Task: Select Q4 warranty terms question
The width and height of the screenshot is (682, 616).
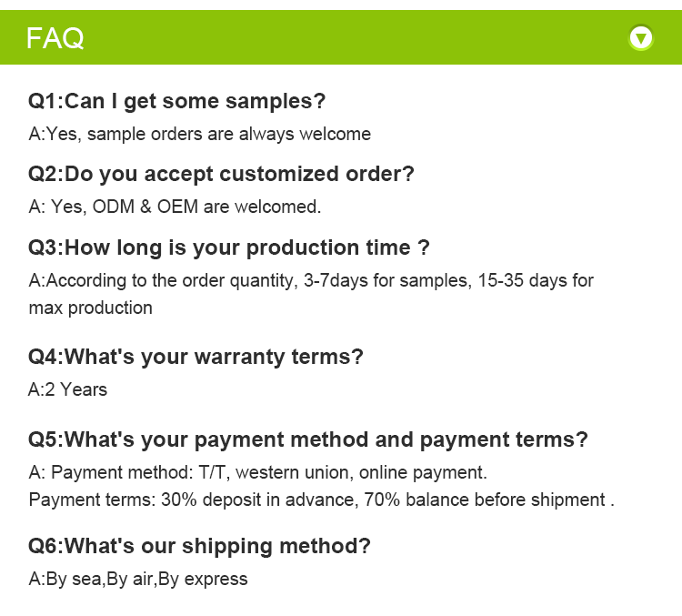Action: [x=196, y=358]
